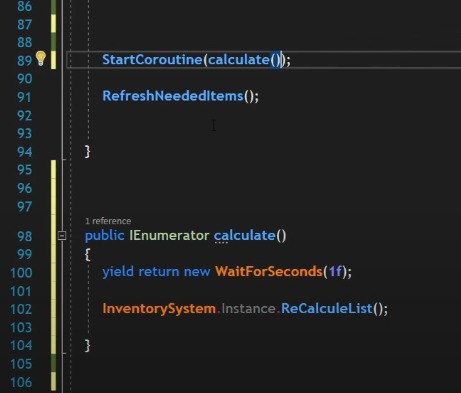Click the opening brace on line 99
Screen dimensions: 461x393
point(87,255)
